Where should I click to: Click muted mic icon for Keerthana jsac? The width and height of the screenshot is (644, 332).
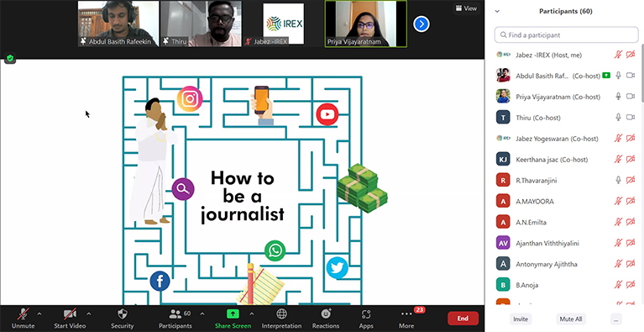point(618,160)
